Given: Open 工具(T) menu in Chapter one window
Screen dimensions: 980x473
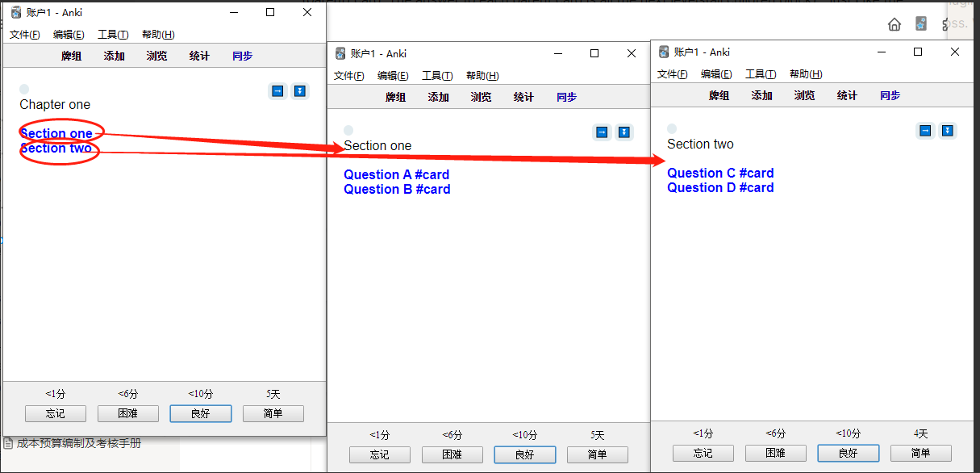Looking at the screenshot, I should [x=113, y=35].
